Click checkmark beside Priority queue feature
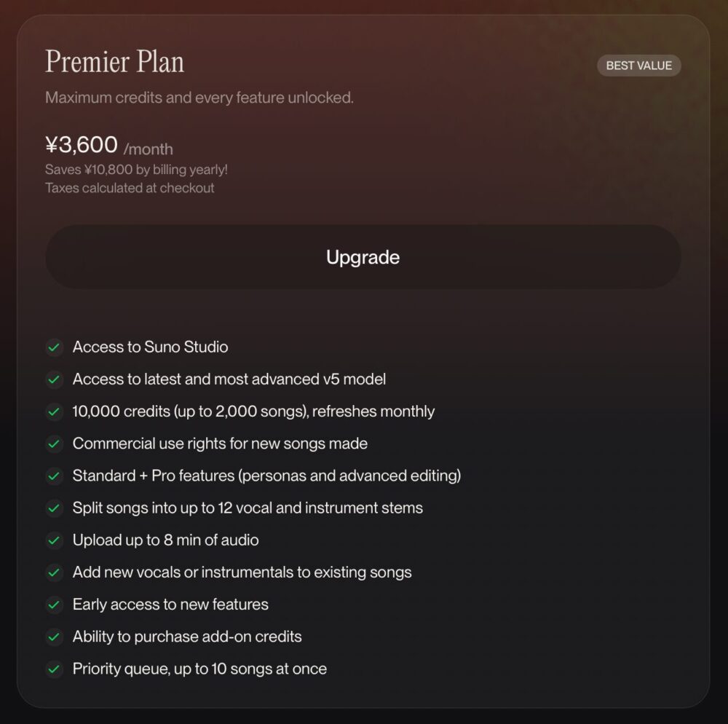 54,669
